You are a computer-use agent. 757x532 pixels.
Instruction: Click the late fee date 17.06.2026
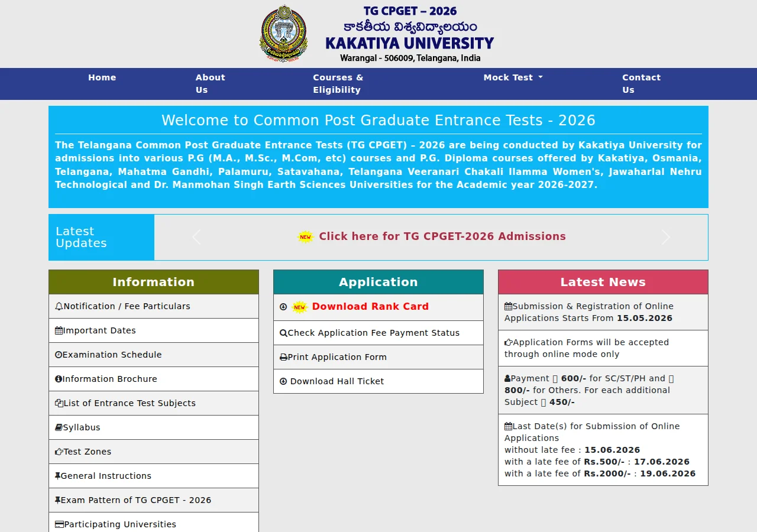pos(662,462)
